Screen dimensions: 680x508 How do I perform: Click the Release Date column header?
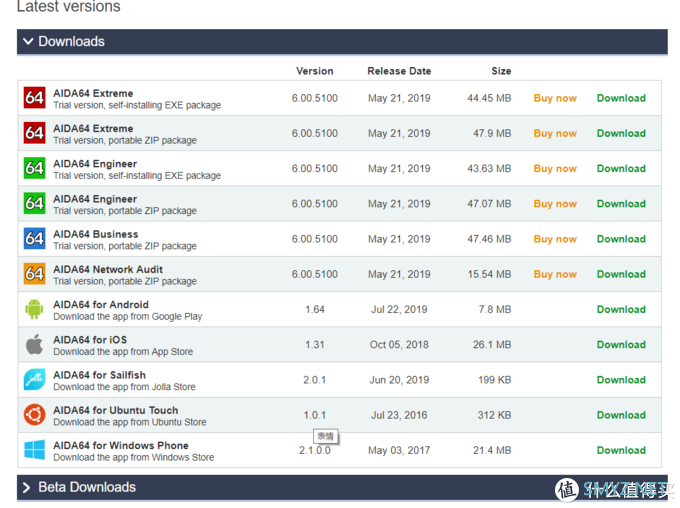399,71
